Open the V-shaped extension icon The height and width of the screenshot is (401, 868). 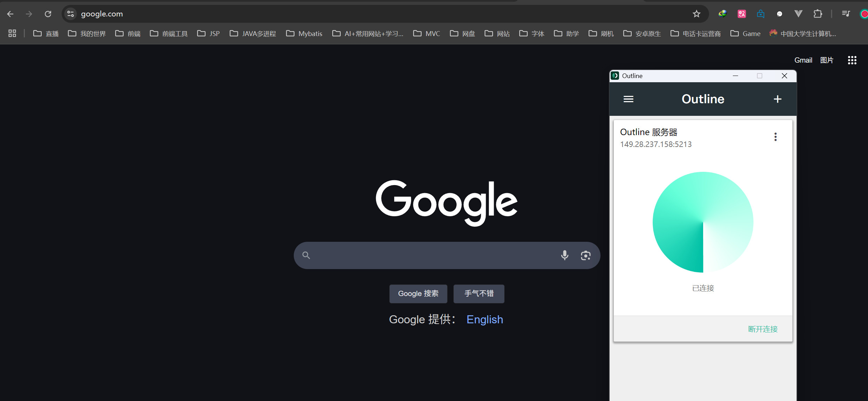pos(798,14)
